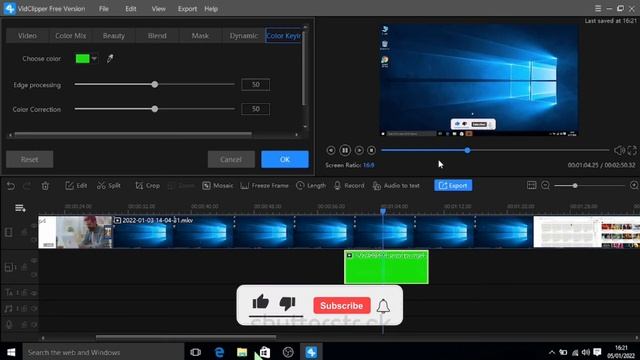This screenshot has width=640, height=360.
Task: Pick a color with the eyedropper tool
Action: (110, 59)
